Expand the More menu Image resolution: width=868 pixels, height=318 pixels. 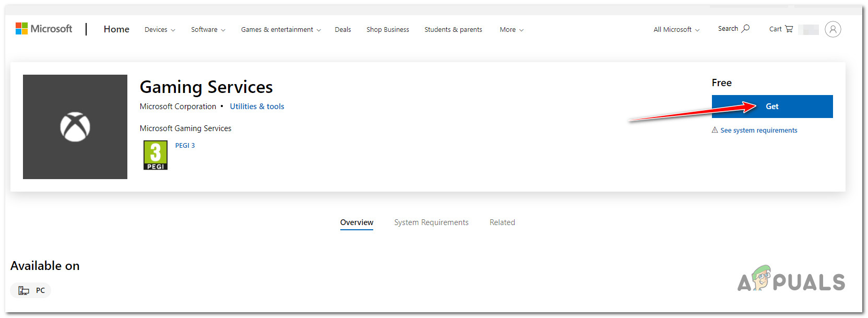pyautogui.click(x=512, y=30)
